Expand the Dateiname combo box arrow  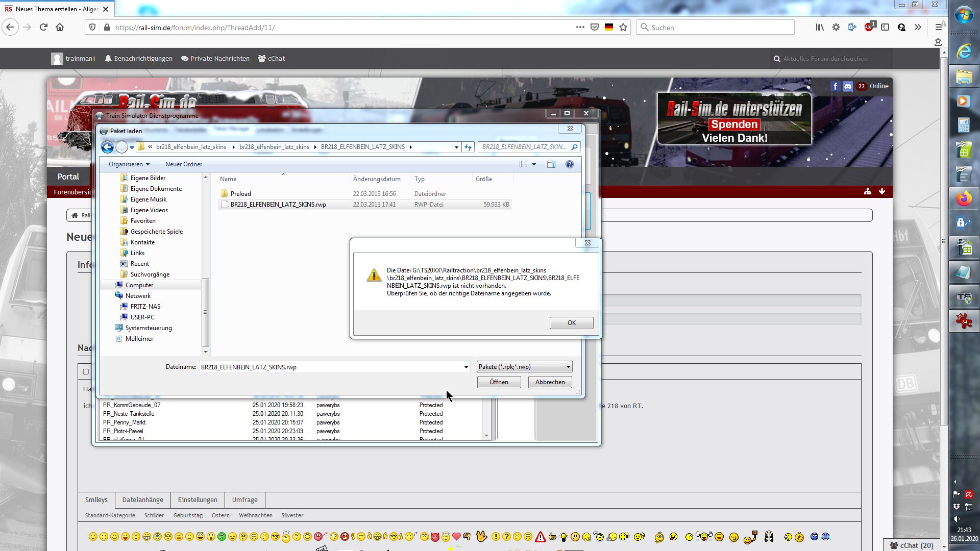point(465,367)
